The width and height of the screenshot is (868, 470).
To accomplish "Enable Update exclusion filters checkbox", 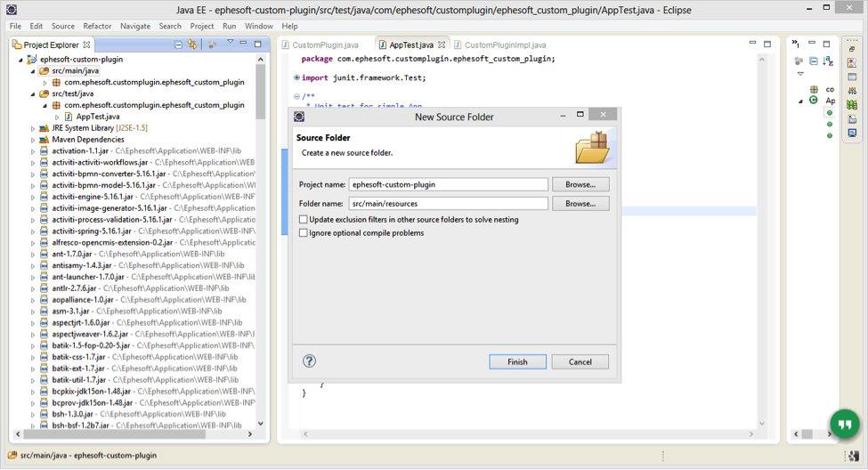I will [304, 219].
